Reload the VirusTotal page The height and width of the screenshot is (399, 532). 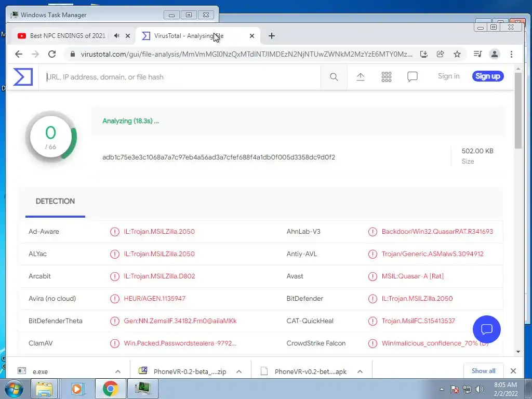tap(52, 54)
